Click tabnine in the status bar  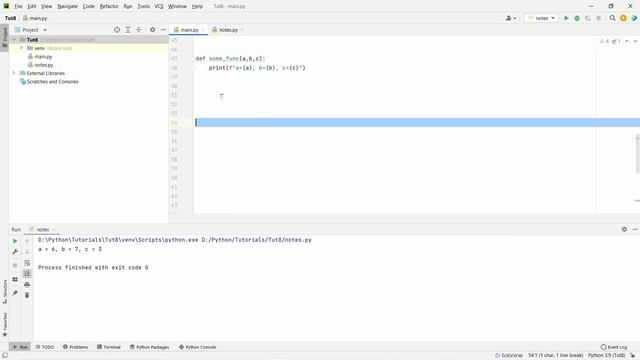click(x=509, y=356)
